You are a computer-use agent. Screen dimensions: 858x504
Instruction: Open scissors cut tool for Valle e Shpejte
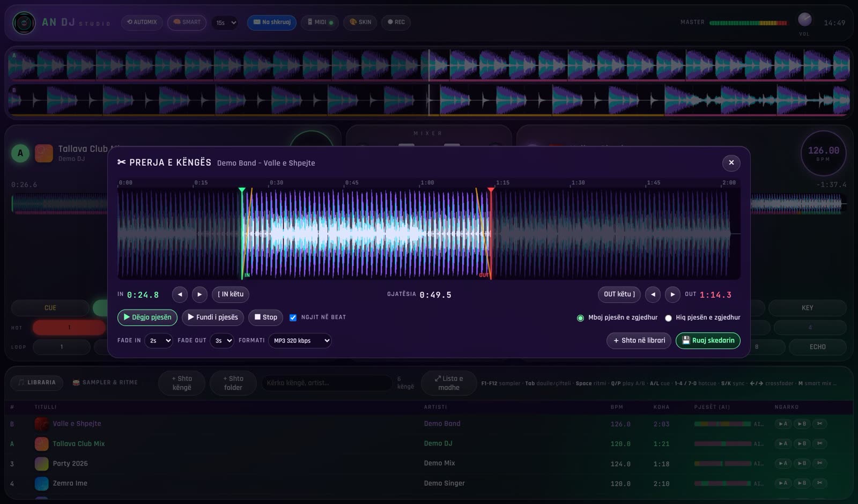click(819, 424)
